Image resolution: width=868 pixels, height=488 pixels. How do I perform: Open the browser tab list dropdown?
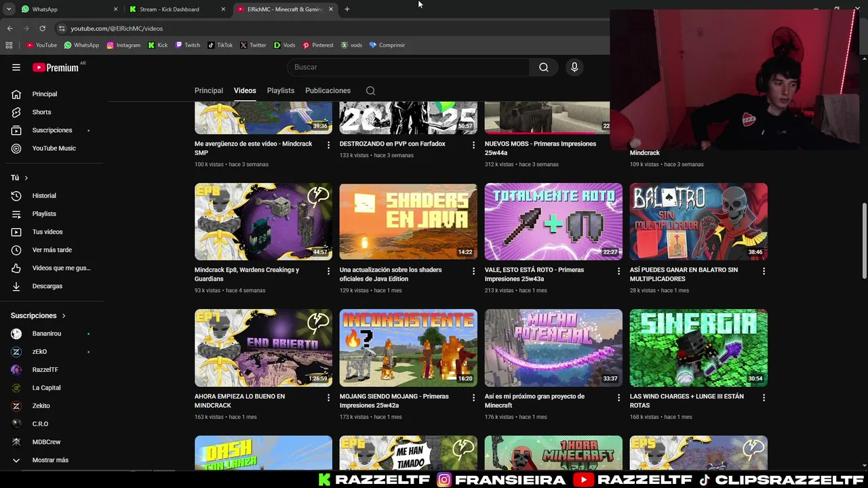pyautogui.click(x=9, y=9)
